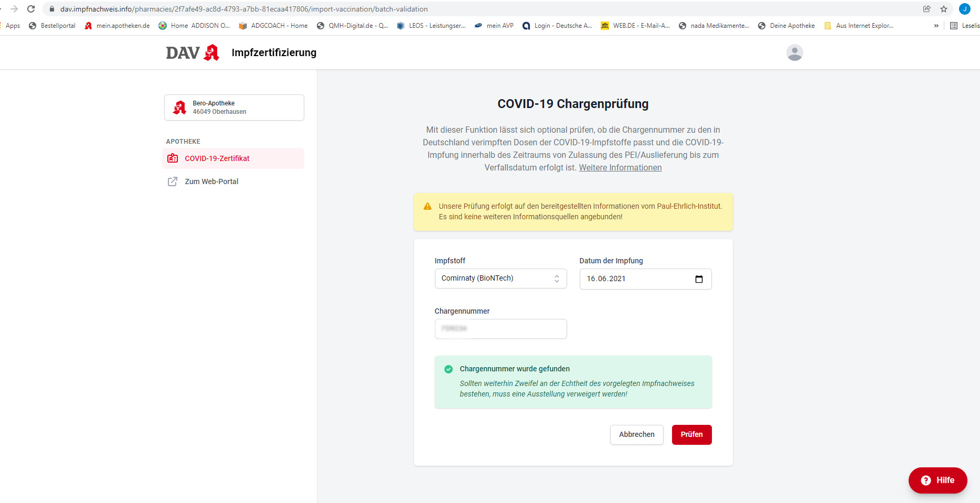
Task: Cancel with the Abbrechen button
Action: pos(636,434)
